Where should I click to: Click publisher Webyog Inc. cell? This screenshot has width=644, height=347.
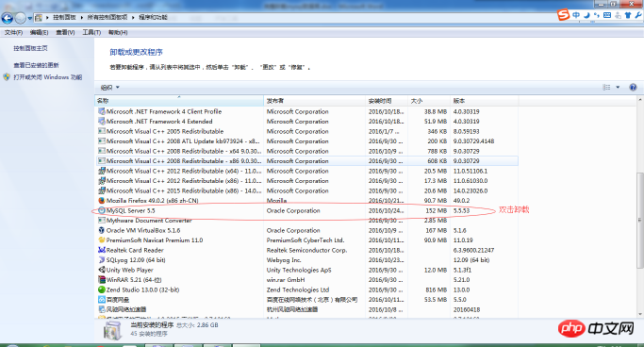click(x=284, y=260)
